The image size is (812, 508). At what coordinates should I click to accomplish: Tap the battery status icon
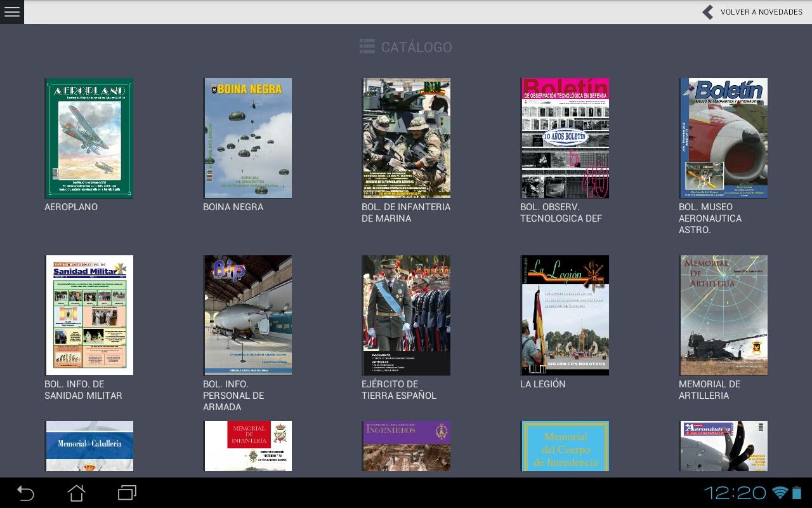tap(797, 493)
